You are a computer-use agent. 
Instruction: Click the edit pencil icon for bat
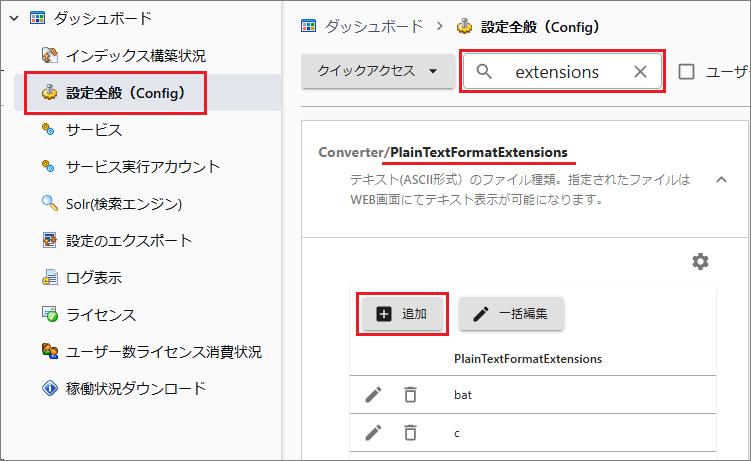[x=373, y=395]
